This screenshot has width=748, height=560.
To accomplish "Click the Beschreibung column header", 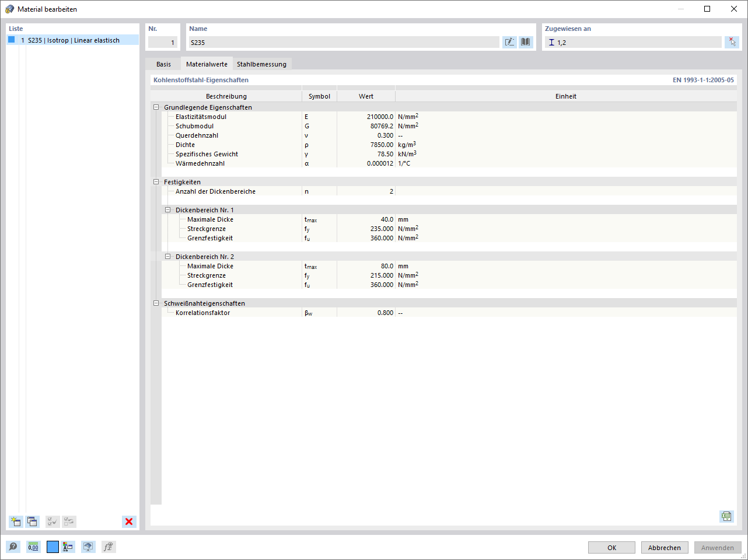I will 226,96.
